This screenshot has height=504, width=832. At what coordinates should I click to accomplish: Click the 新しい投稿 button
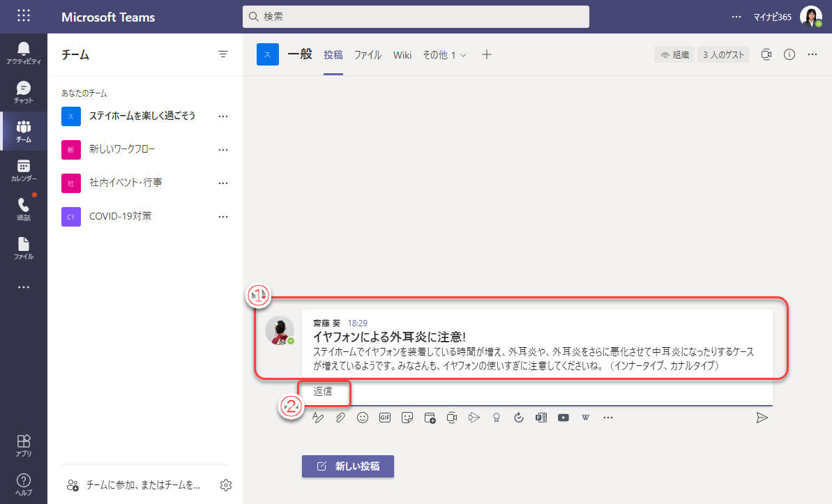coord(347,466)
